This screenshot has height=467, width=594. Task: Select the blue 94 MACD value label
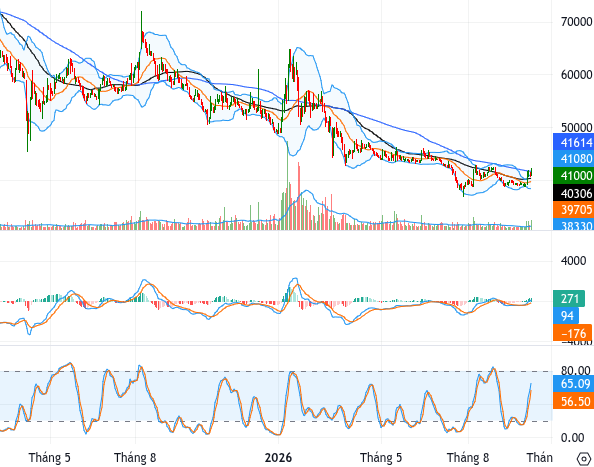(566, 315)
